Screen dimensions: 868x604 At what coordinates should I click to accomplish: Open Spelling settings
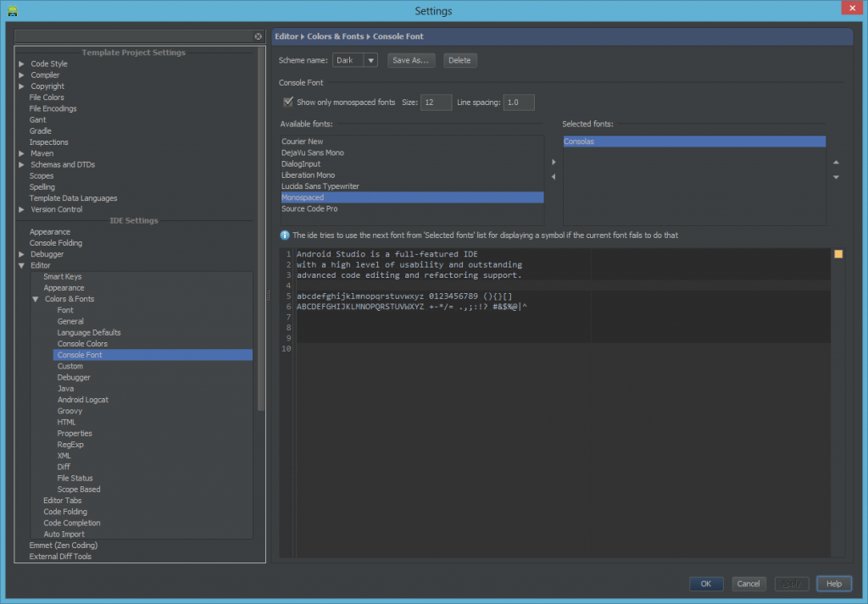click(42, 187)
